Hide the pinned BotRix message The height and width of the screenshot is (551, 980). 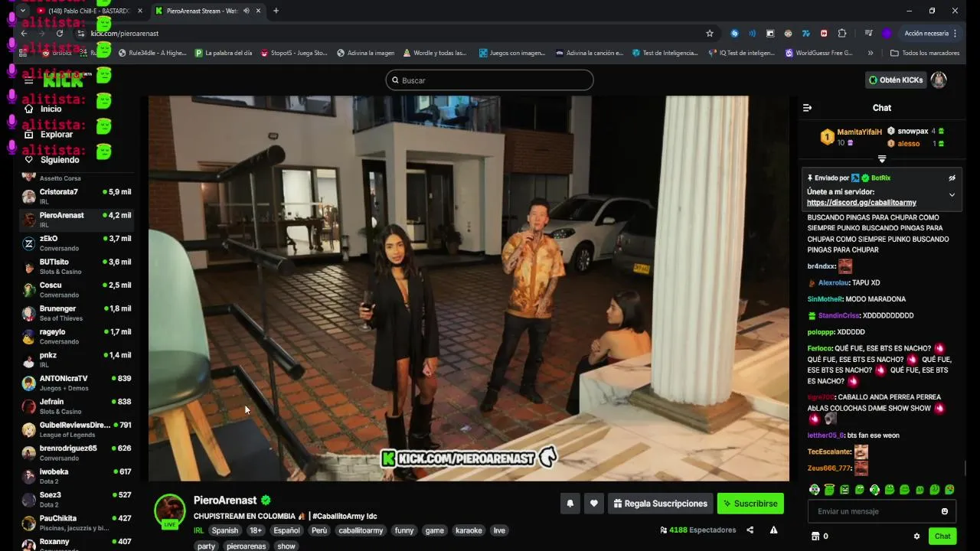[x=952, y=178]
